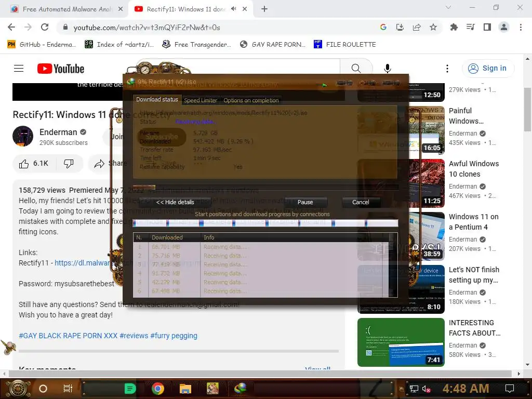The height and width of the screenshot is (399, 532).
Task: Open the media control icon in Chrome toolbar
Action: [x=470, y=27]
